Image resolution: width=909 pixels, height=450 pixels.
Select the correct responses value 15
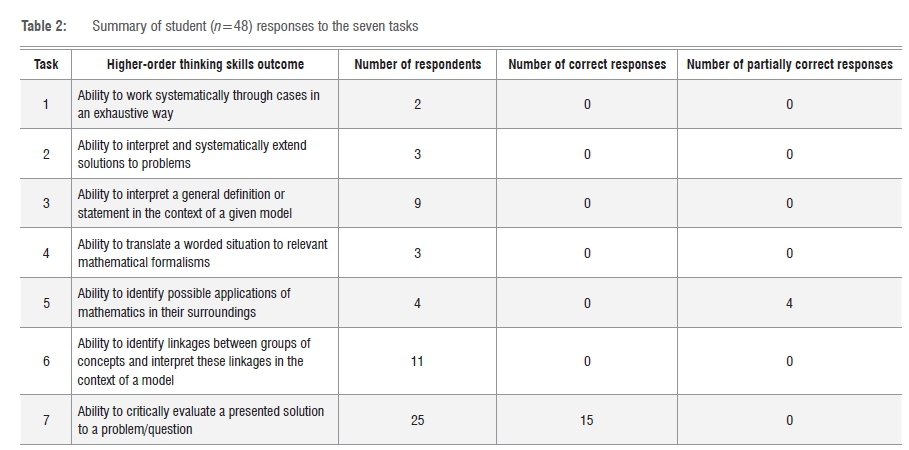tap(586, 420)
